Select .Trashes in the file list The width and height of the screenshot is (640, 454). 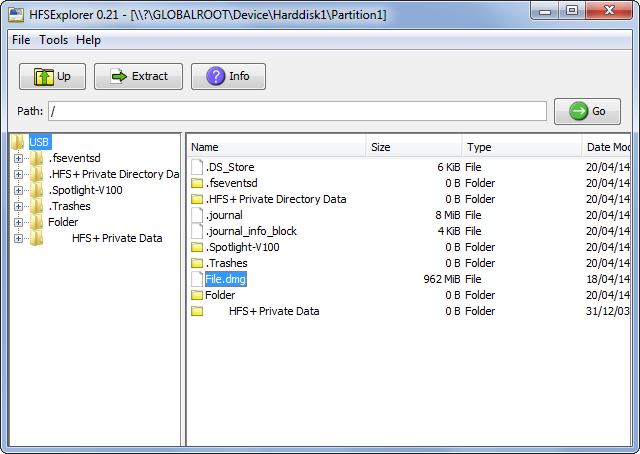(x=227, y=263)
